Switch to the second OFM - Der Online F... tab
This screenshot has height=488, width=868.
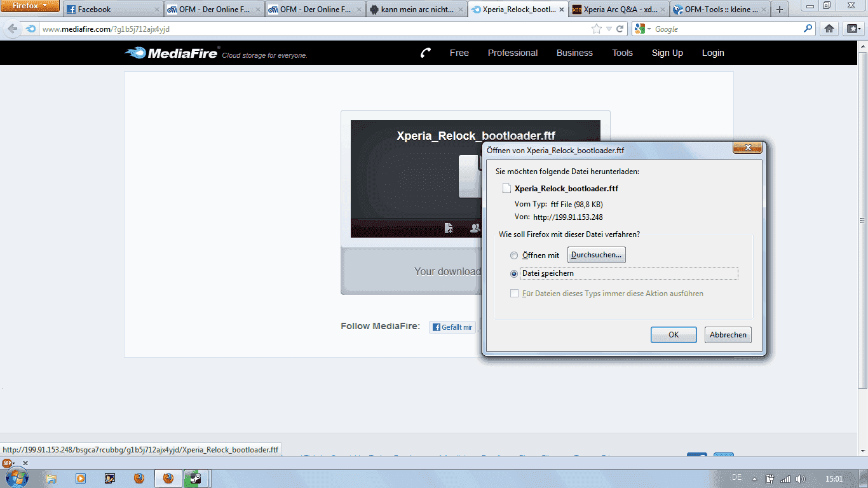point(316,10)
